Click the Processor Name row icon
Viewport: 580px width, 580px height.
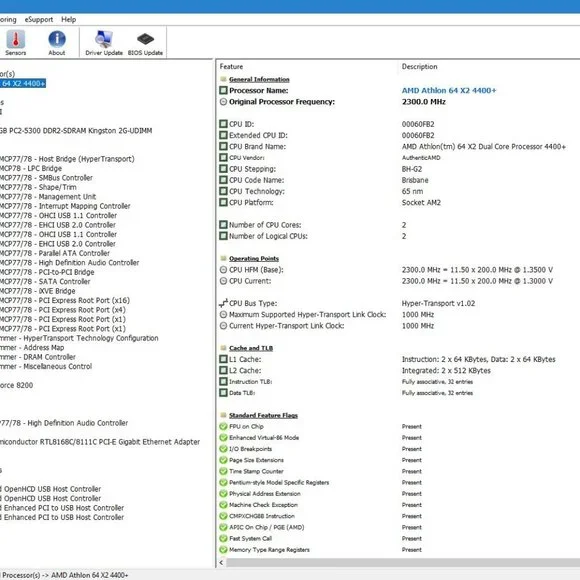pyautogui.click(x=223, y=90)
